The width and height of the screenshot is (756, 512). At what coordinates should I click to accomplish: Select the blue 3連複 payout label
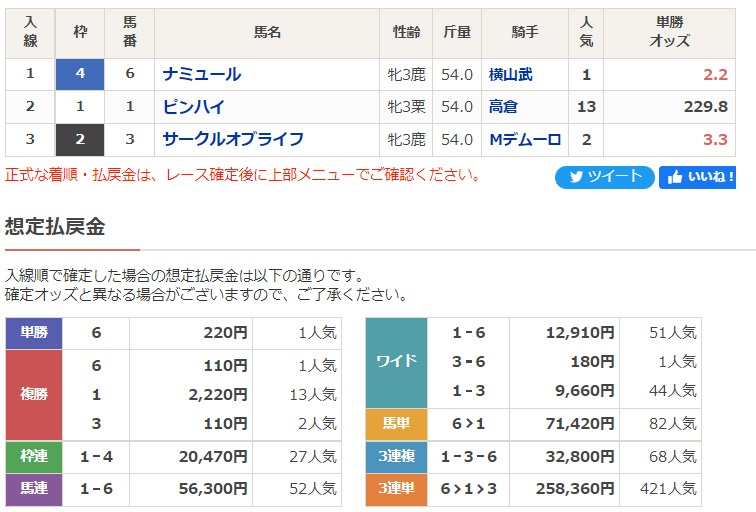coord(396,456)
